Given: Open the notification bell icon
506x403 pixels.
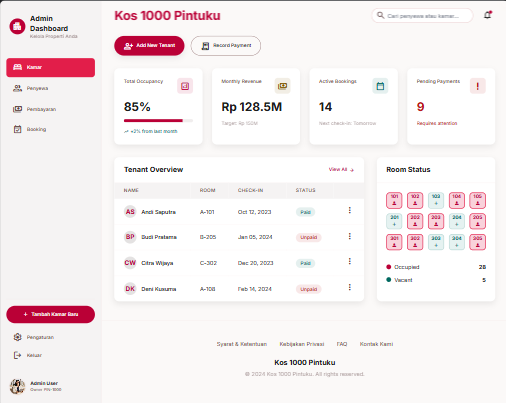Looking at the screenshot, I should tap(488, 15).
